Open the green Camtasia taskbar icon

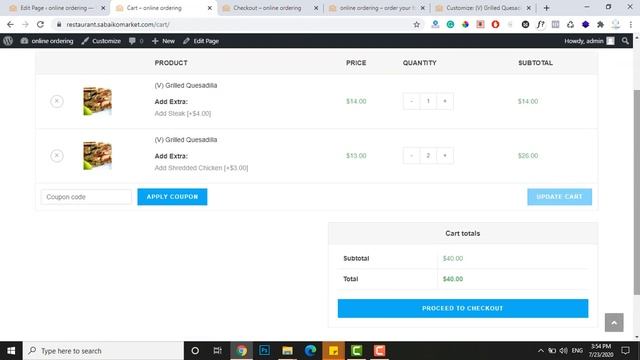[x=356, y=351]
